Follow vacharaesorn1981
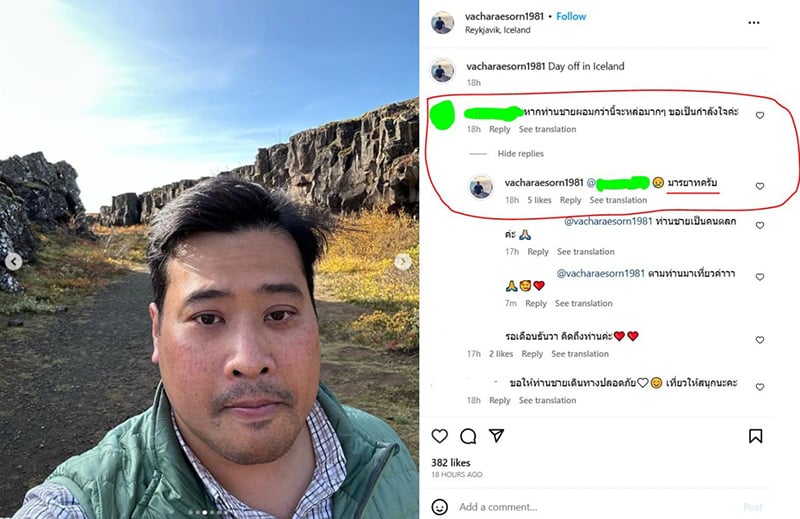The height and width of the screenshot is (519, 800). (x=571, y=16)
